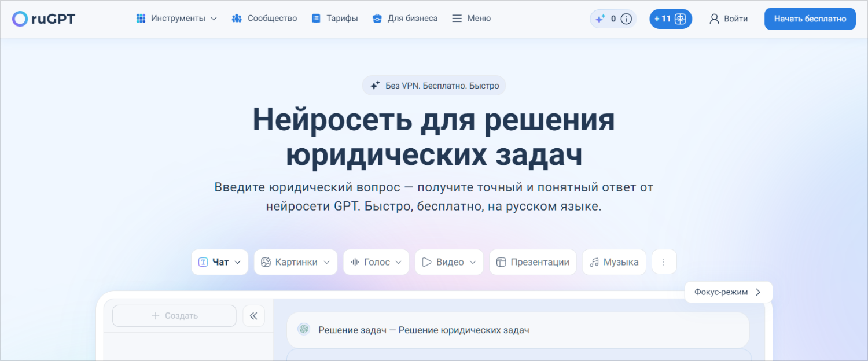The width and height of the screenshot is (868, 361).
Task: Click the +11 gift bonus button
Action: coord(671,19)
